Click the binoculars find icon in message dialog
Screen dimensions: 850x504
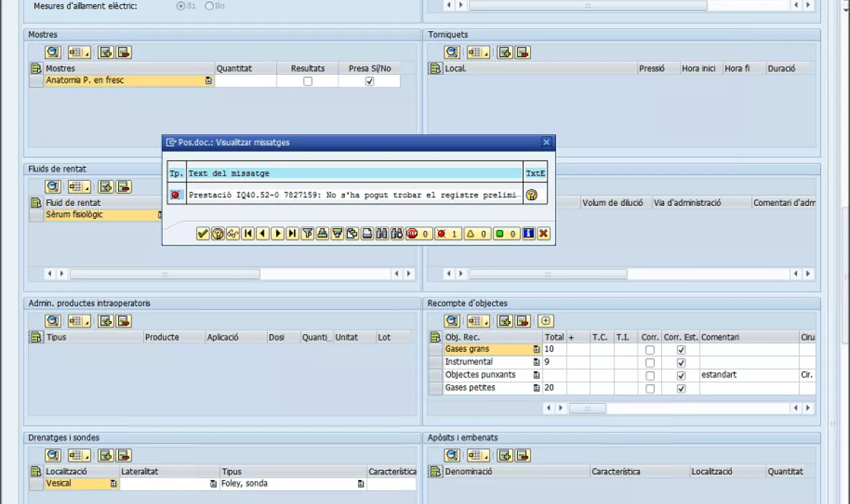382,233
